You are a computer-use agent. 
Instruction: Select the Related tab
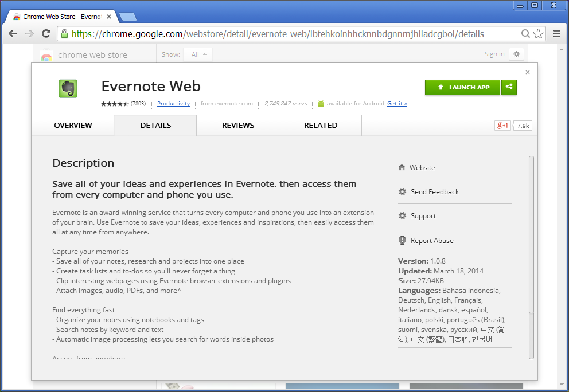tap(321, 126)
